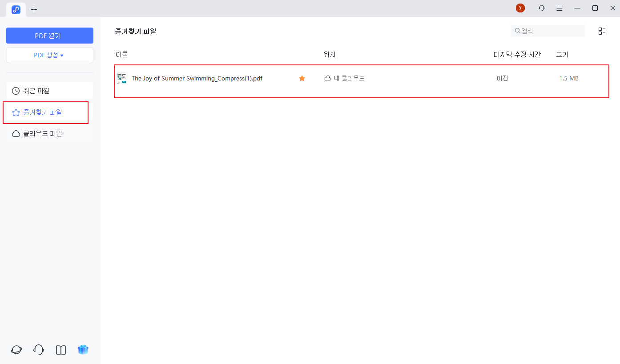The height and width of the screenshot is (364, 620).
Task: Click the planet community icon
Action: point(16,350)
